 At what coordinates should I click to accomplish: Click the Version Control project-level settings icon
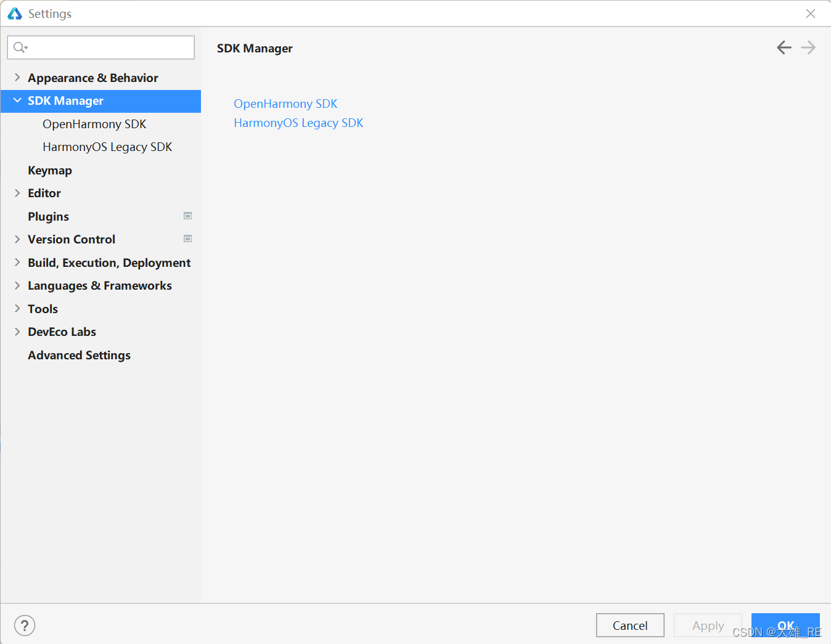coord(188,238)
